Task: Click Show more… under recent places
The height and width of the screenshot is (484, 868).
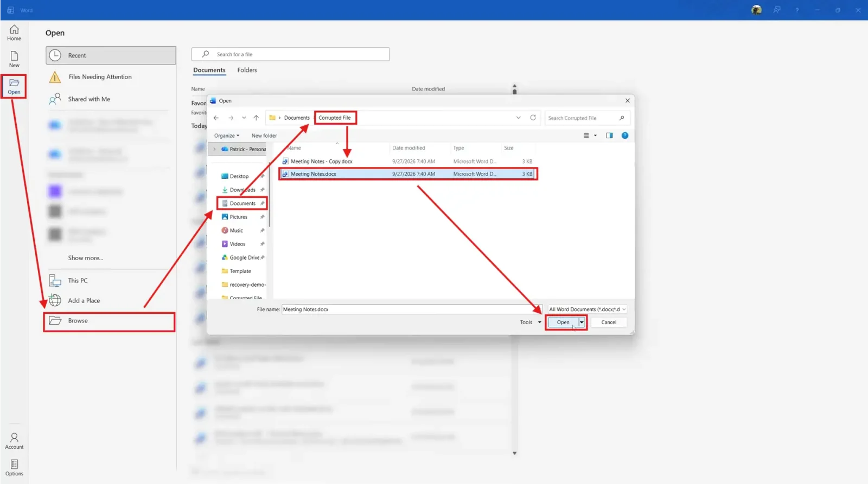Action: point(86,258)
